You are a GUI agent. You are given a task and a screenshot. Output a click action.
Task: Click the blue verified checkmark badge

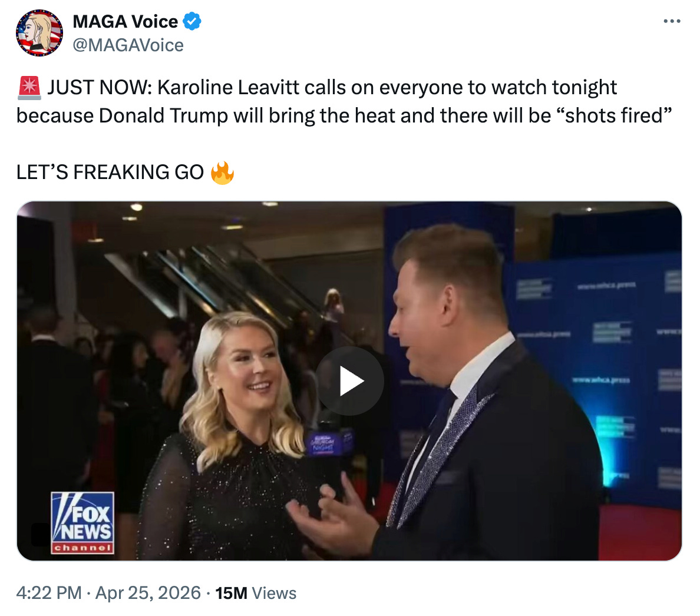point(192,21)
